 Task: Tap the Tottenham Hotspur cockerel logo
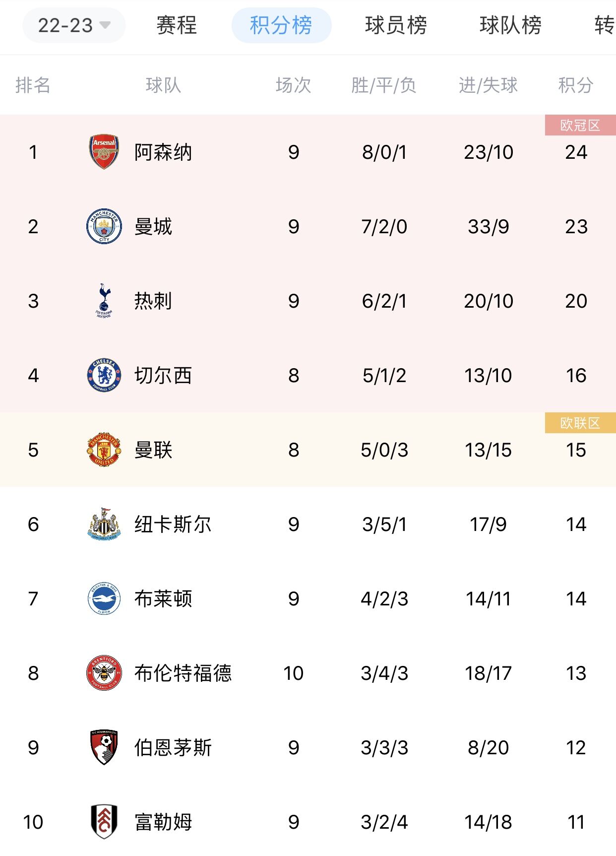104,301
